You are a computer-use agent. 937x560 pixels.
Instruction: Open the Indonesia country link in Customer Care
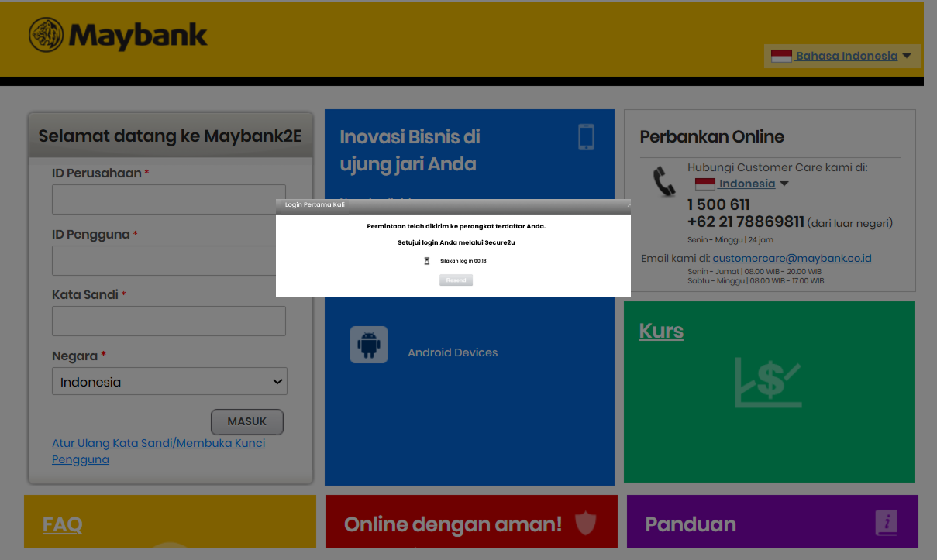(746, 184)
